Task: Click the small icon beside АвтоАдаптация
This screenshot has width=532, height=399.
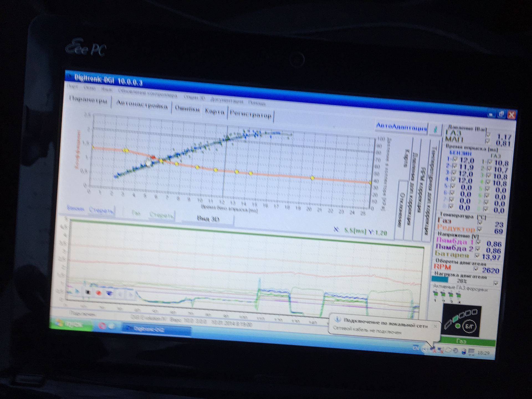Action: click(435, 129)
